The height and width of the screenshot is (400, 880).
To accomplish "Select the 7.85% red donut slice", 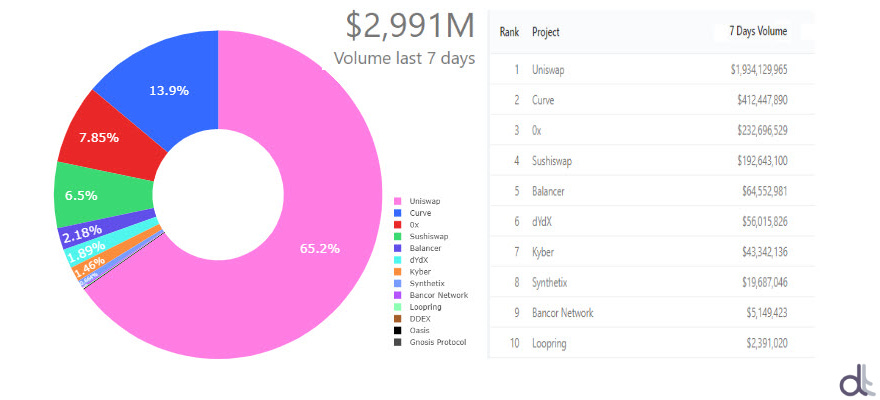I will (99, 138).
